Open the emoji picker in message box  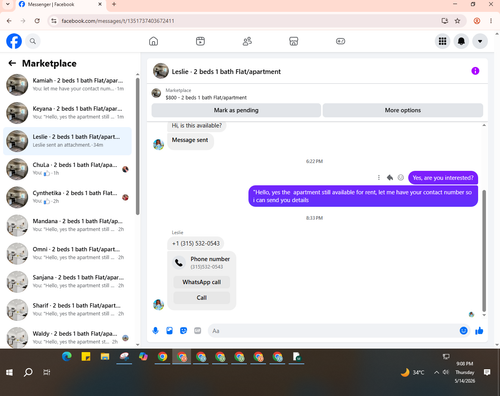click(463, 331)
